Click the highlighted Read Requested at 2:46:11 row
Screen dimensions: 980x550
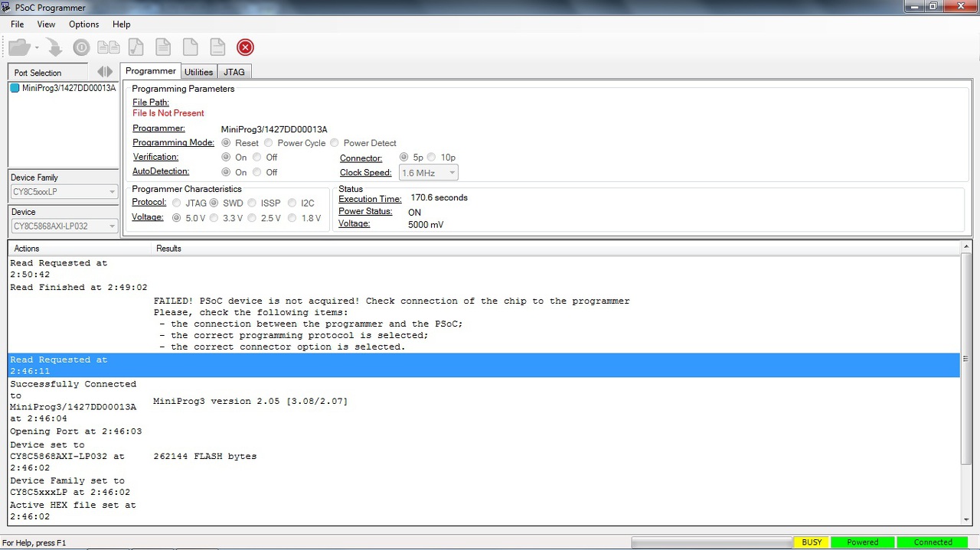[484, 365]
